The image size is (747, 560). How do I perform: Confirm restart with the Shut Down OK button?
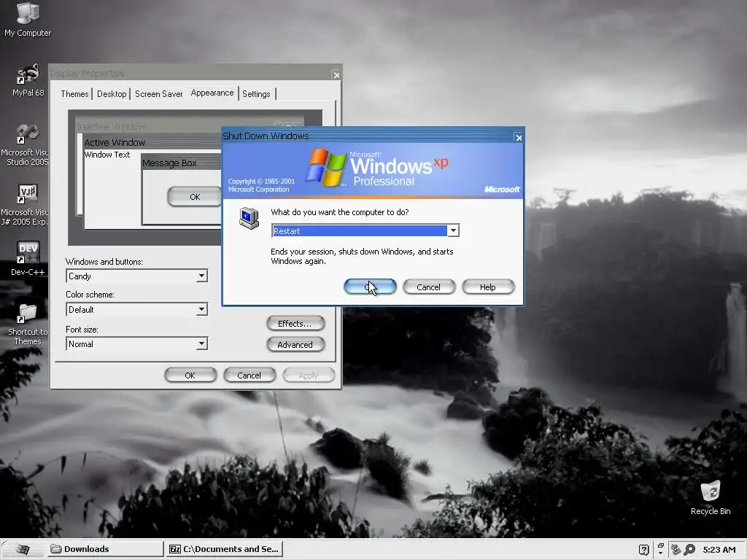370,287
